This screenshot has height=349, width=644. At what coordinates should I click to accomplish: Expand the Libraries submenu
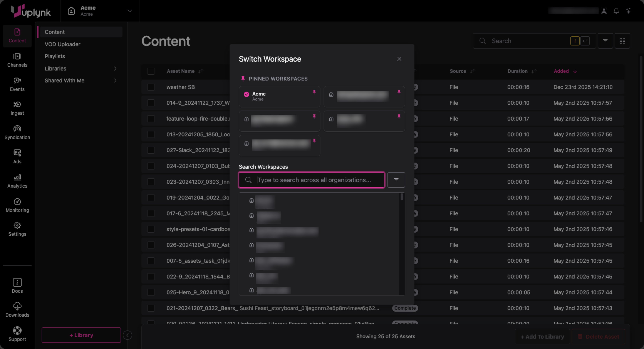click(115, 69)
